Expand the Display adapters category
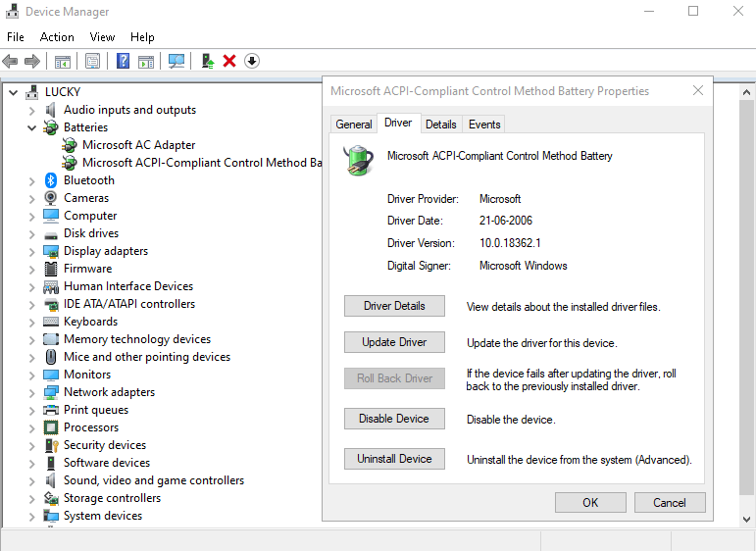Image resolution: width=756 pixels, height=551 pixels. (31, 251)
